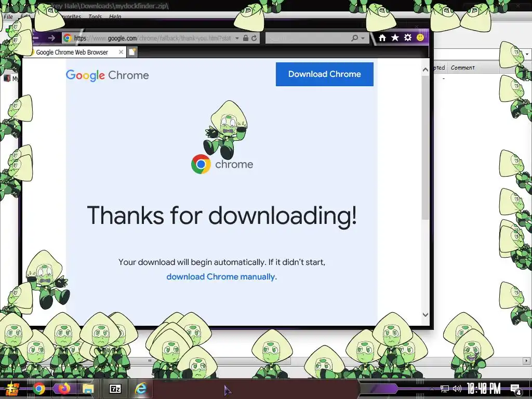Image resolution: width=532 pixels, height=399 pixels.
Task: Close the Google Chrome Web Browser tab
Action: tap(121, 52)
